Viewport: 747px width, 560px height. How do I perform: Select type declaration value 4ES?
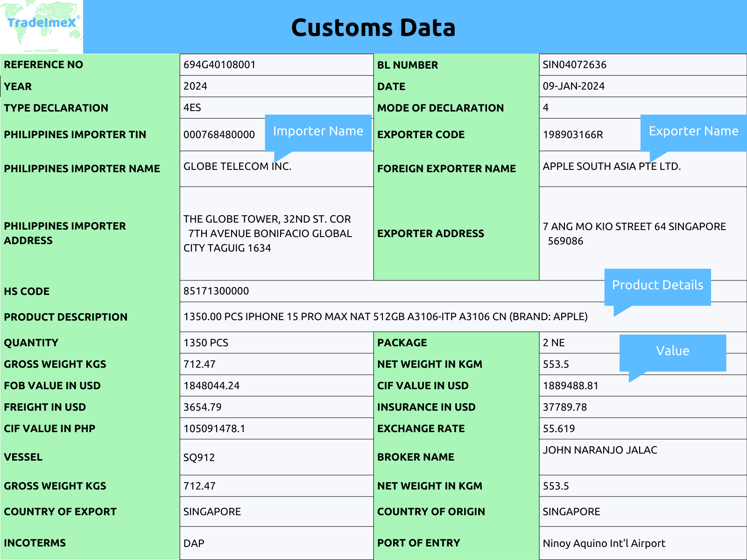pos(192,107)
